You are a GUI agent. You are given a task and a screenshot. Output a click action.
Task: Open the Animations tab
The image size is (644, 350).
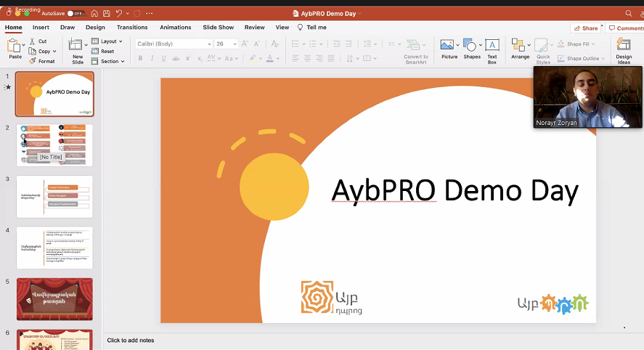tap(176, 27)
